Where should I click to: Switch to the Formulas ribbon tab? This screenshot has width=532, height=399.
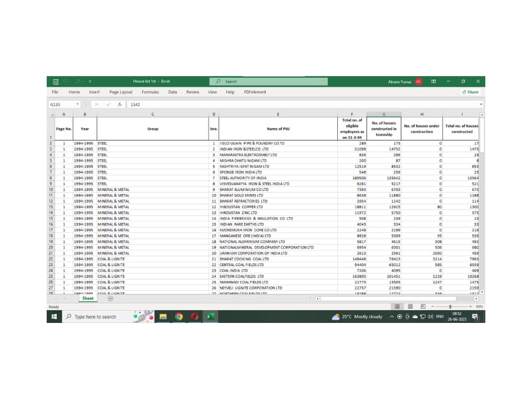(150, 92)
